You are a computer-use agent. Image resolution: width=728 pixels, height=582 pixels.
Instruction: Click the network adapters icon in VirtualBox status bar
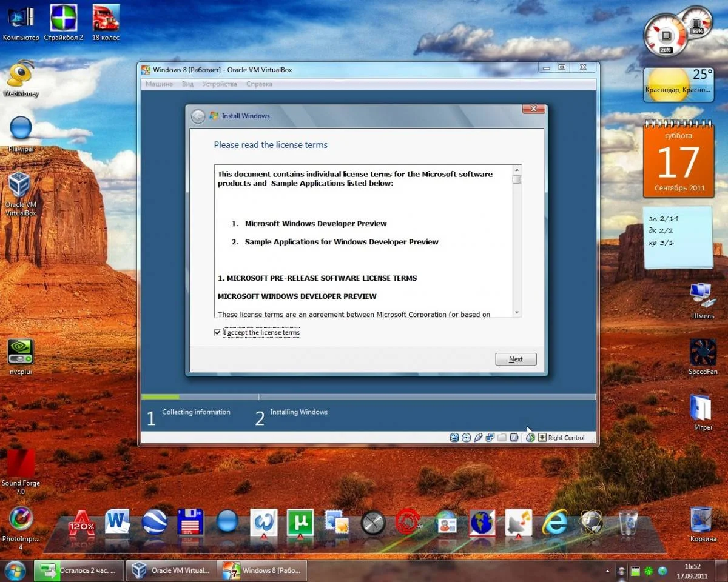pyautogui.click(x=490, y=437)
